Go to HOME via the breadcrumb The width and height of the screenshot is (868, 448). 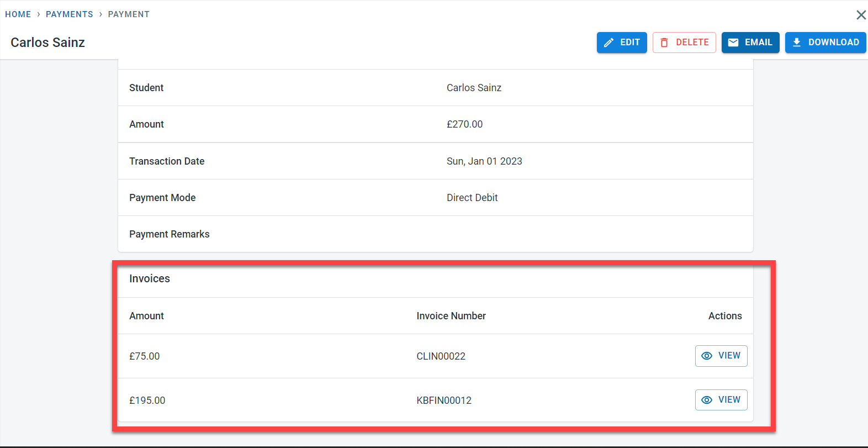pos(18,14)
